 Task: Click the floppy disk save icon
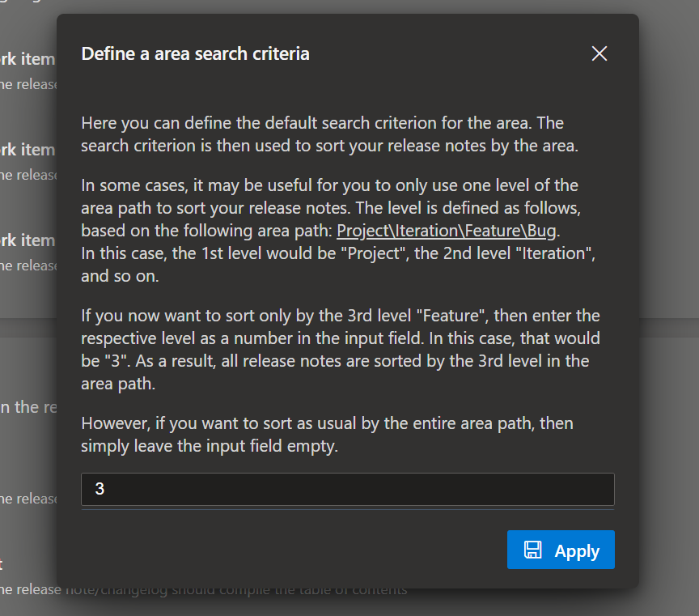tap(533, 550)
